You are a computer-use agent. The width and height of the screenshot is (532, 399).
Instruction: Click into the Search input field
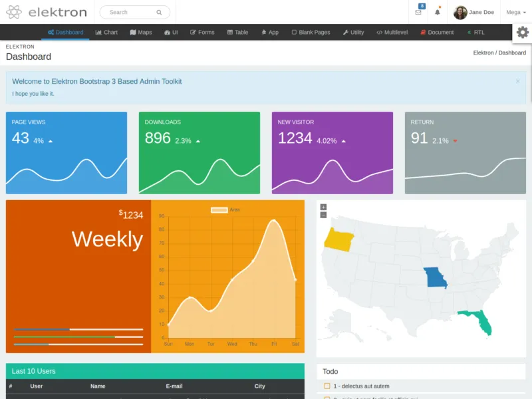click(130, 13)
